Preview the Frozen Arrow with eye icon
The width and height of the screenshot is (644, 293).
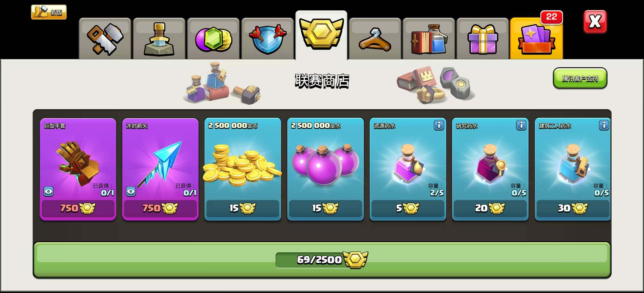131,192
